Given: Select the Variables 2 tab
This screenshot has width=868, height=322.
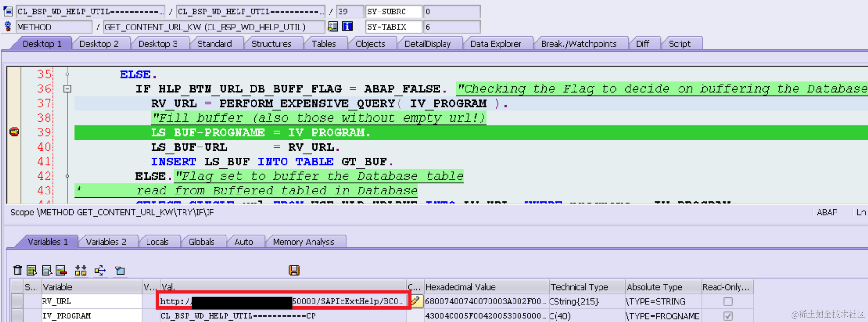Looking at the screenshot, I should point(106,242).
